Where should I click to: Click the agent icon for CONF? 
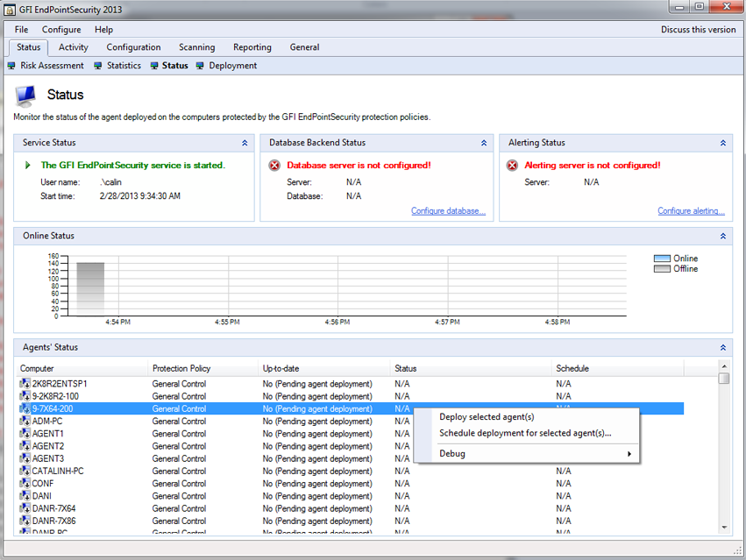[25, 484]
